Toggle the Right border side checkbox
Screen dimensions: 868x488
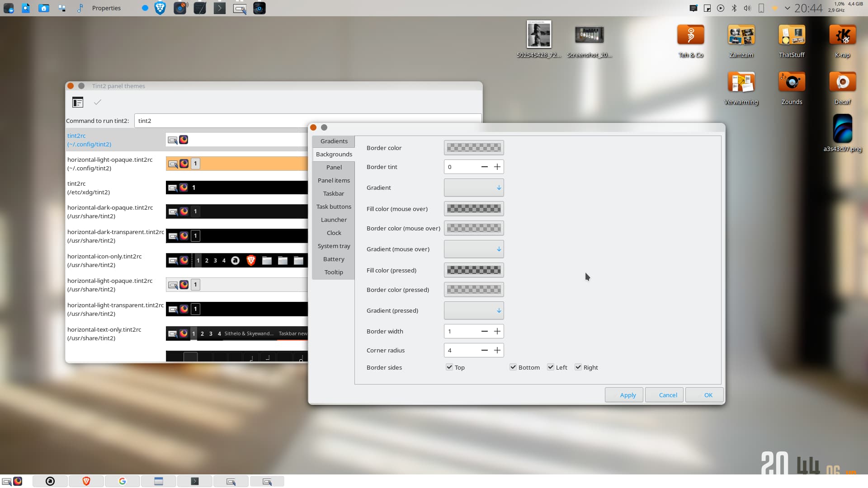tap(578, 367)
